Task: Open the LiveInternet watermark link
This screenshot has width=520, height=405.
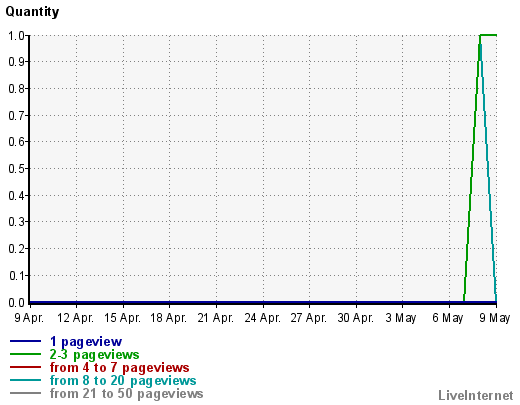Action: [476, 395]
